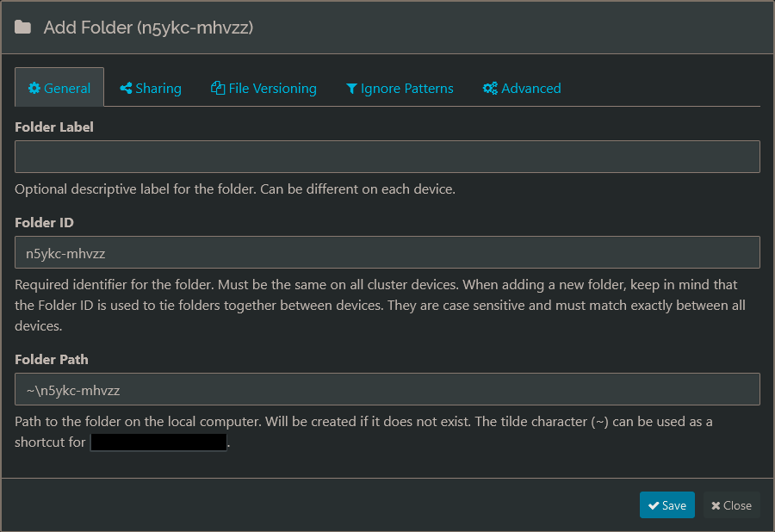The image size is (775, 532).
Task: Save the new folder
Action: pos(666,505)
